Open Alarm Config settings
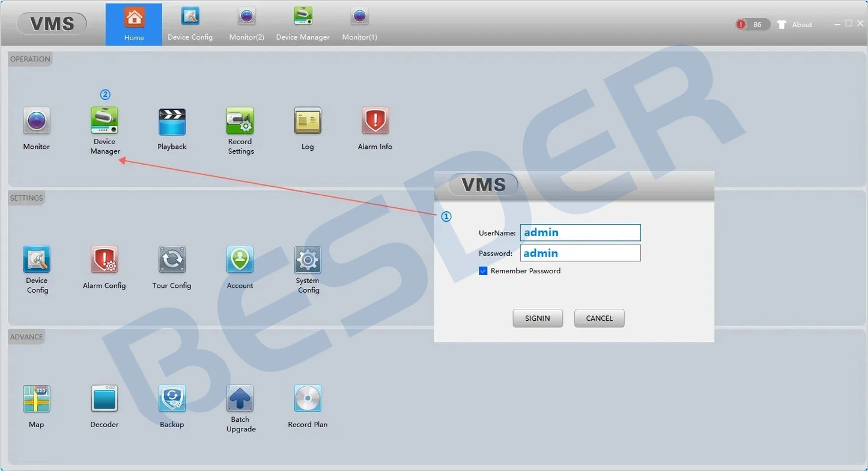The height and width of the screenshot is (471, 868). pos(105,260)
